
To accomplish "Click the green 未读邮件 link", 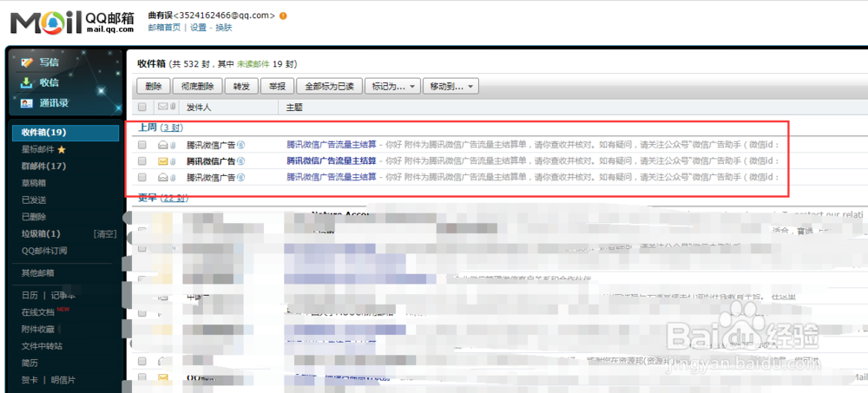I will (x=253, y=64).
